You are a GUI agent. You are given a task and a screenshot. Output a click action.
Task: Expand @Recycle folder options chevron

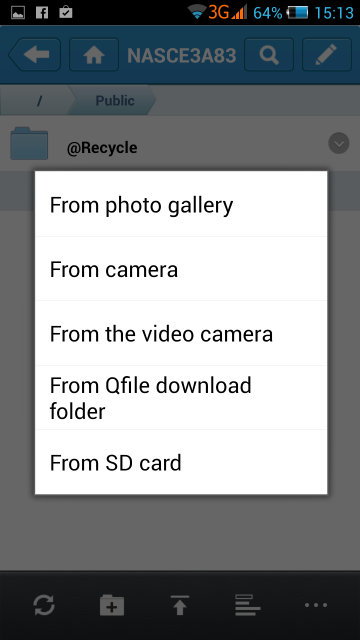tap(338, 143)
